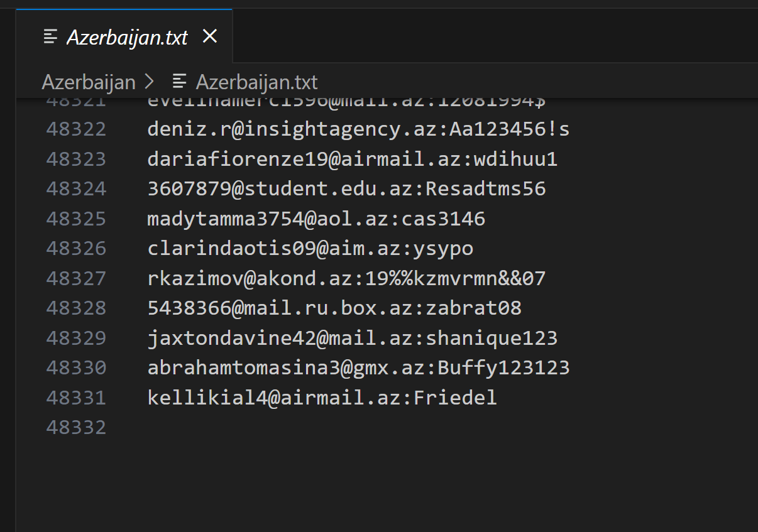This screenshot has width=758, height=532.
Task: Click line number 48331 in the gutter
Action: 76,398
